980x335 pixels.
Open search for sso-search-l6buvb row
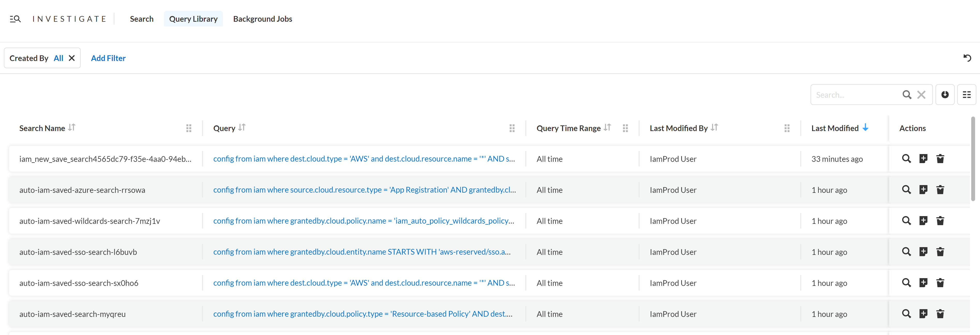click(906, 252)
